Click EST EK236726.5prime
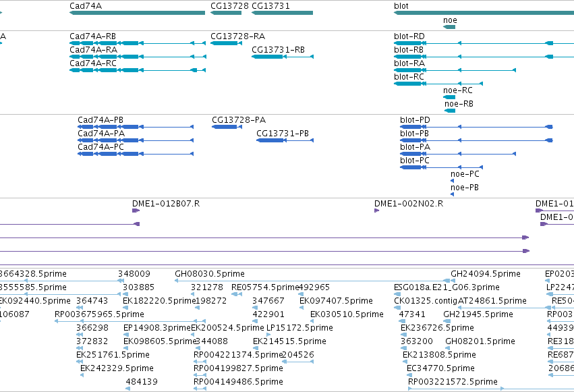 click(403, 335)
